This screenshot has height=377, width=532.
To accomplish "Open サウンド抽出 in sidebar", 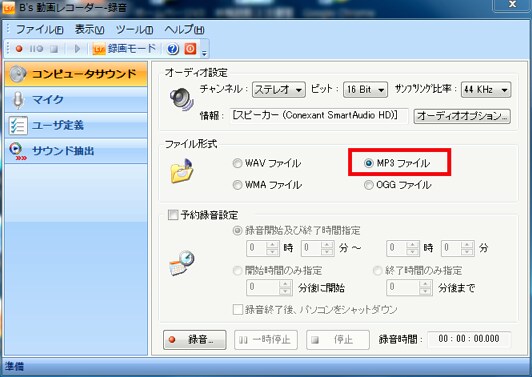I will [76, 151].
